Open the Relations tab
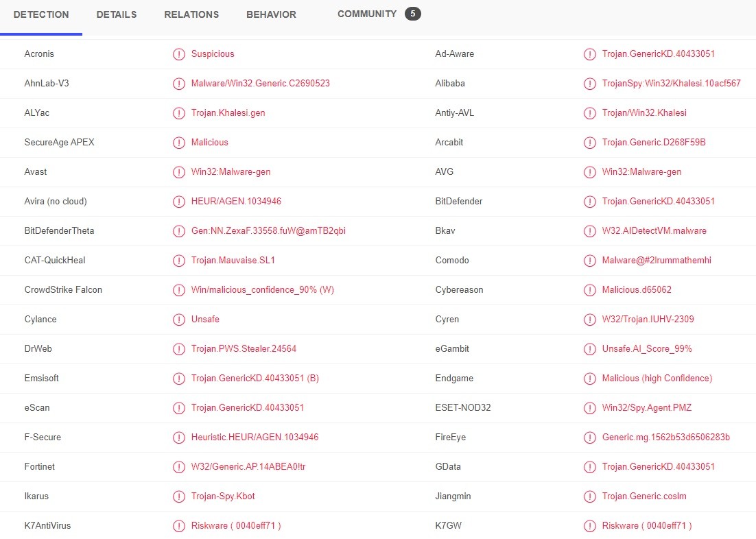The width and height of the screenshot is (756, 539). click(191, 14)
